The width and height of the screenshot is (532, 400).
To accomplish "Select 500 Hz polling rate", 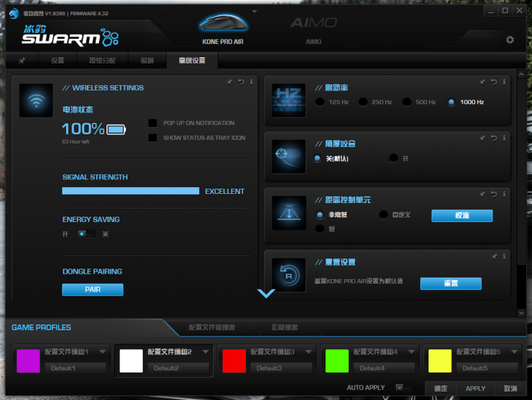I will [407, 102].
